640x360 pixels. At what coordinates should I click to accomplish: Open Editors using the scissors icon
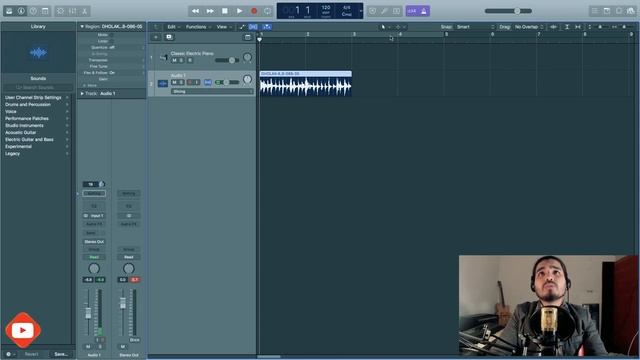84,11
